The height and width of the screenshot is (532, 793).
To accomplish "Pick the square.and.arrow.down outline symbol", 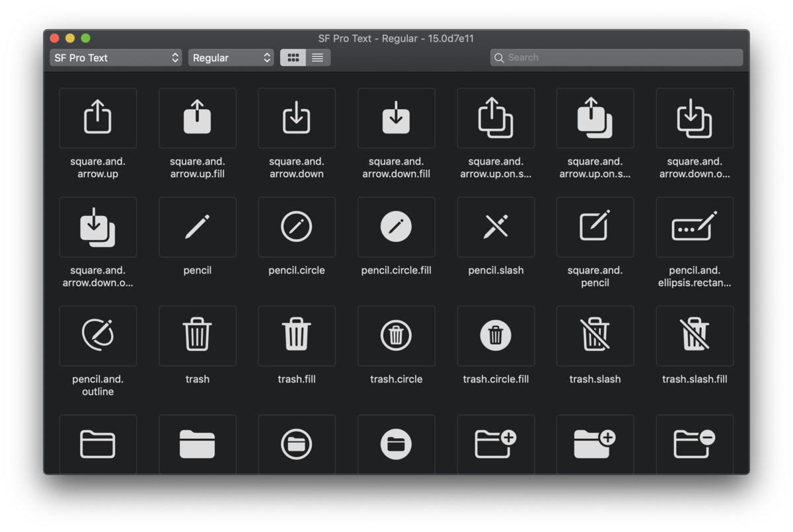I will click(297, 118).
